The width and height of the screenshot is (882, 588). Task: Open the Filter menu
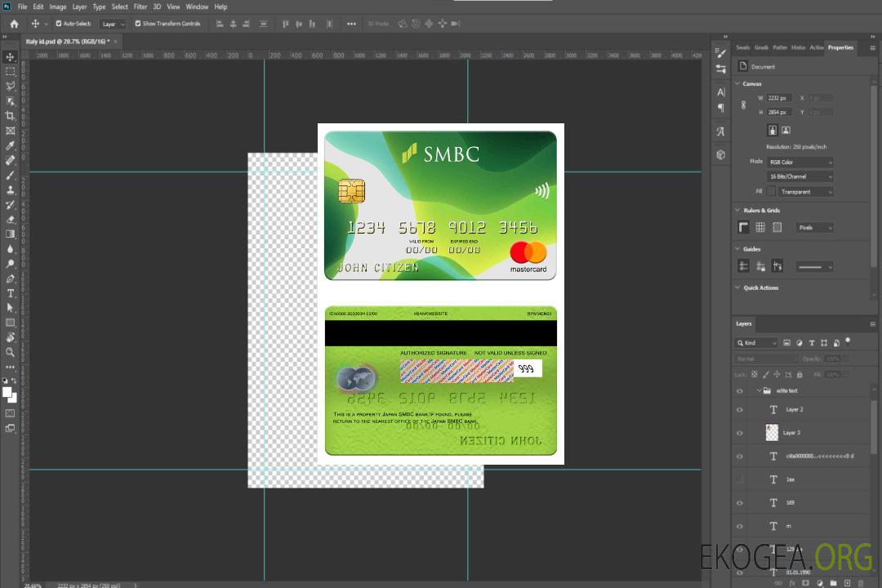140,7
